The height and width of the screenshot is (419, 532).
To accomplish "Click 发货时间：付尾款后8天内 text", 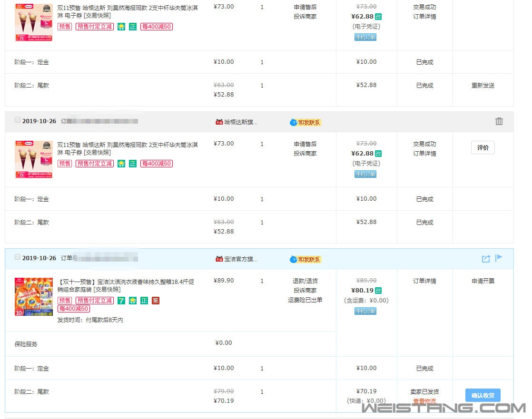I will [x=90, y=320].
